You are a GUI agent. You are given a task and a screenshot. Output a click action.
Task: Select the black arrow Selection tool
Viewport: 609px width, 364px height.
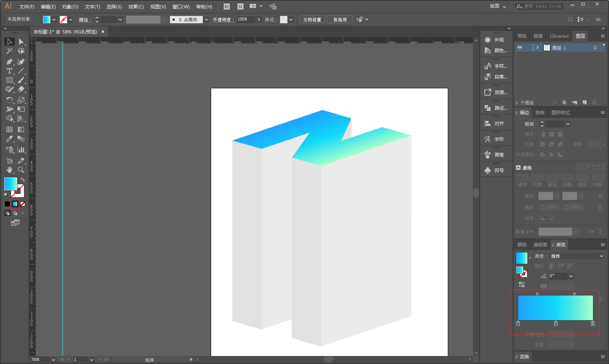click(10, 42)
